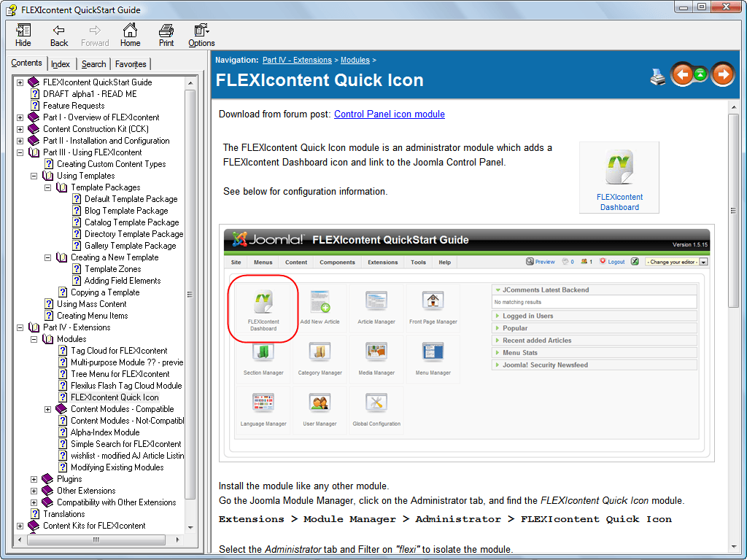Click the Modules breadcrumb link in the header
Screen dimensions: 747x560
pyautogui.click(x=355, y=60)
